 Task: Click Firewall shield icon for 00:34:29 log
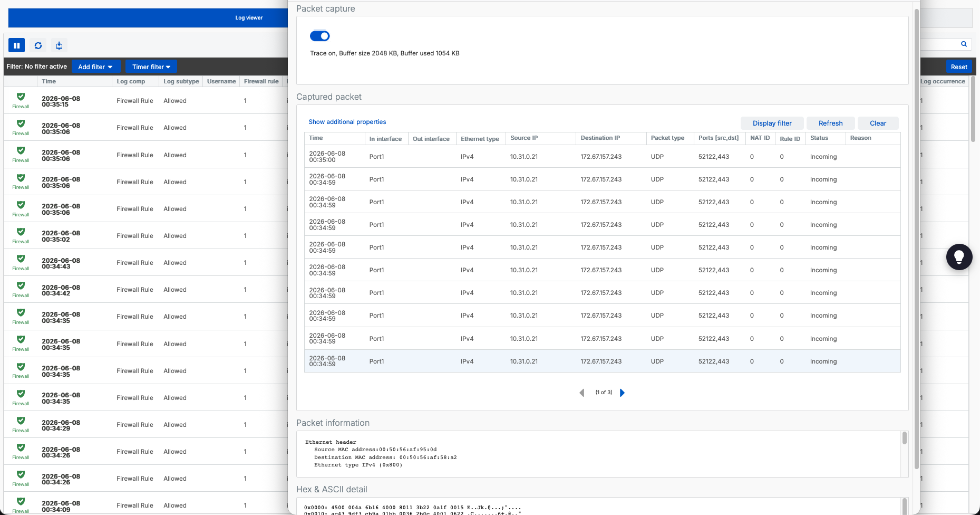[x=21, y=421]
